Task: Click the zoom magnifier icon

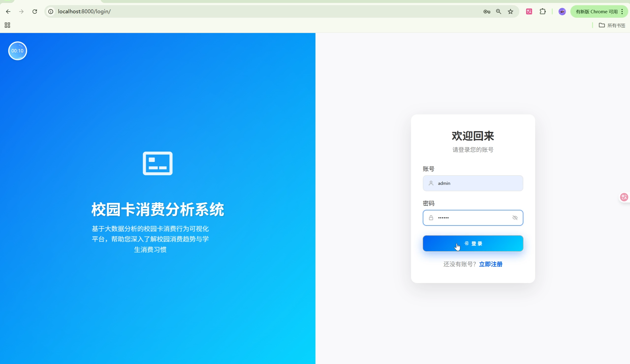Action: (x=499, y=12)
